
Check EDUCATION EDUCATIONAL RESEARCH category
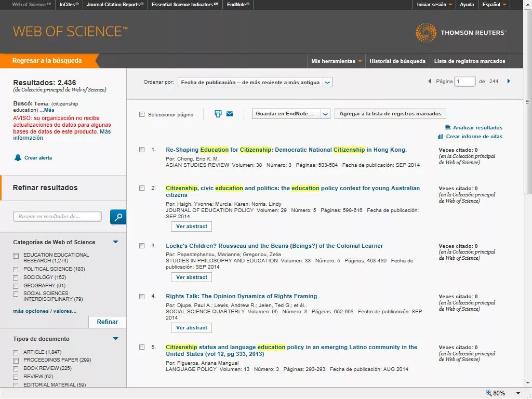(x=16, y=256)
